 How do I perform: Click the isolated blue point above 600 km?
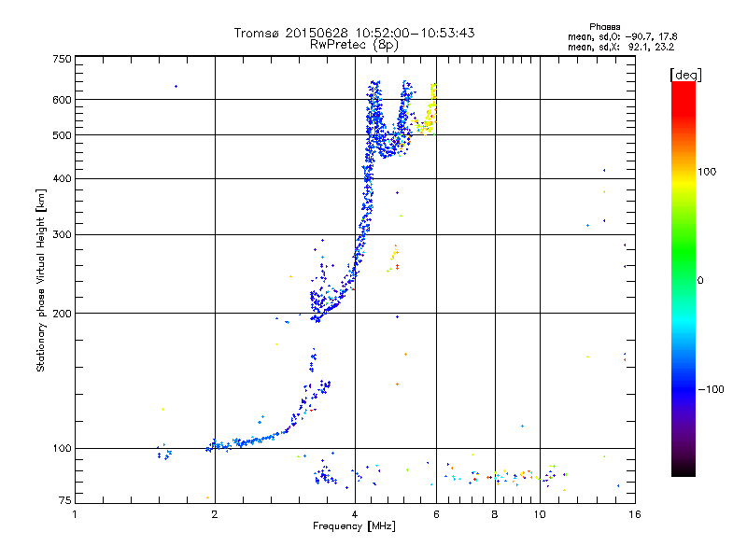click(x=176, y=86)
